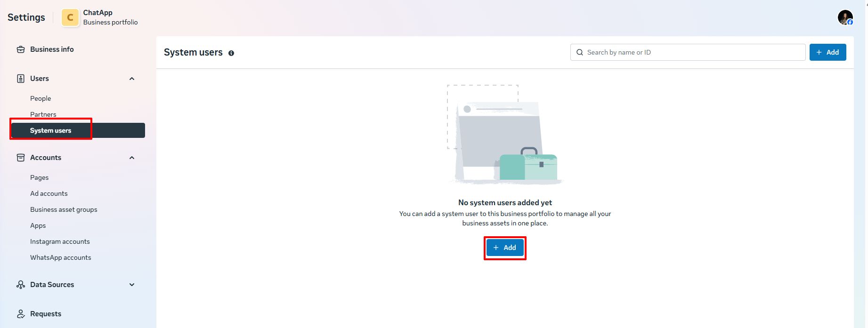
Task: Click the Add button below empty state
Action: click(504, 248)
